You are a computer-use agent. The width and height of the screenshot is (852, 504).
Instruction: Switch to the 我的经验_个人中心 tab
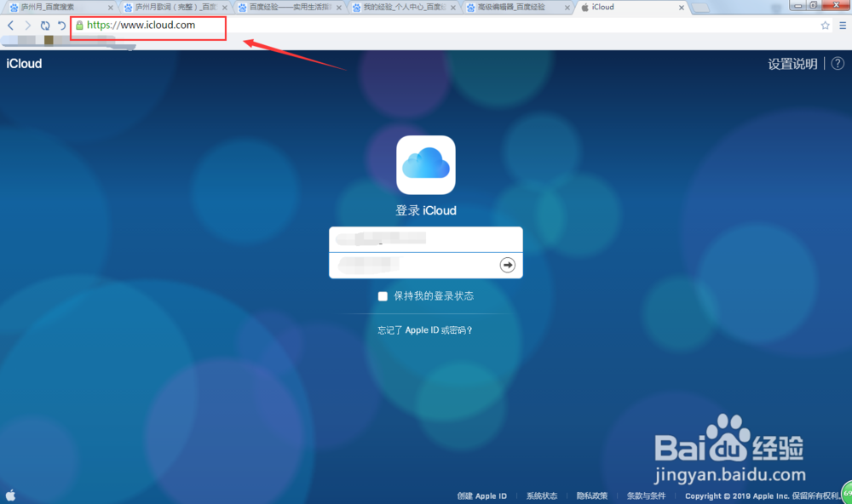403,8
